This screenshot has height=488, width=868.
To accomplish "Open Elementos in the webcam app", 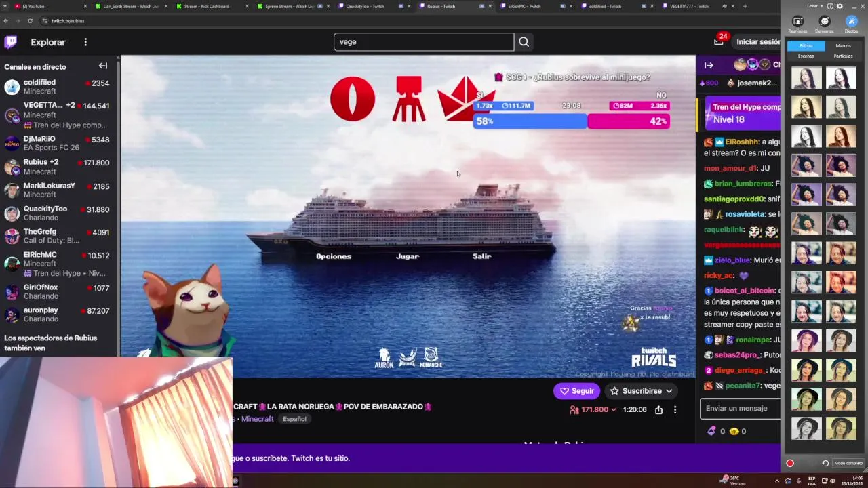I will point(824,24).
